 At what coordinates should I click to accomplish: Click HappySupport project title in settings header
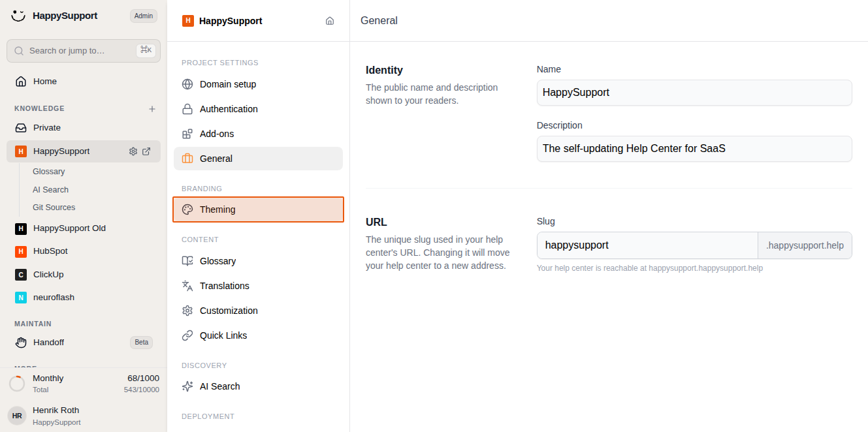(x=231, y=21)
